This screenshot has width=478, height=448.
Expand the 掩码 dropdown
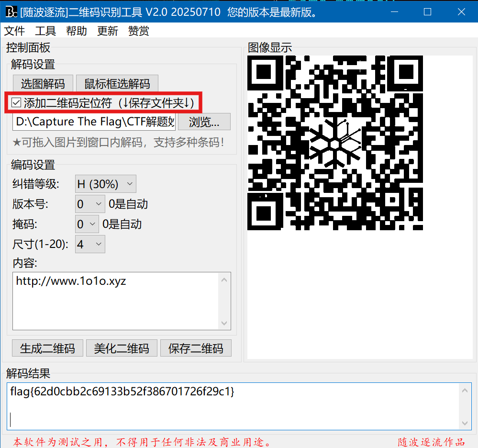pyautogui.click(x=87, y=224)
